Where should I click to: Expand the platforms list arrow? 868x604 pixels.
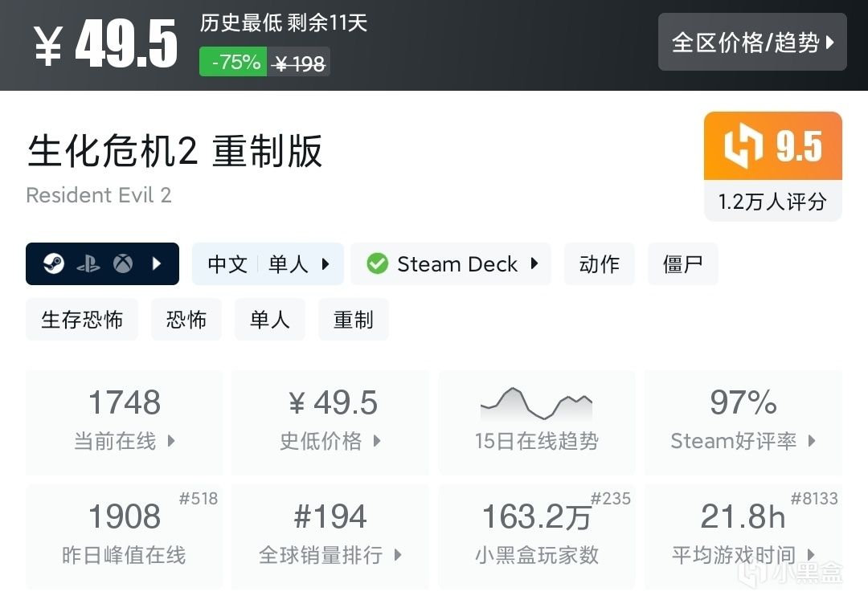tap(158, 263)
